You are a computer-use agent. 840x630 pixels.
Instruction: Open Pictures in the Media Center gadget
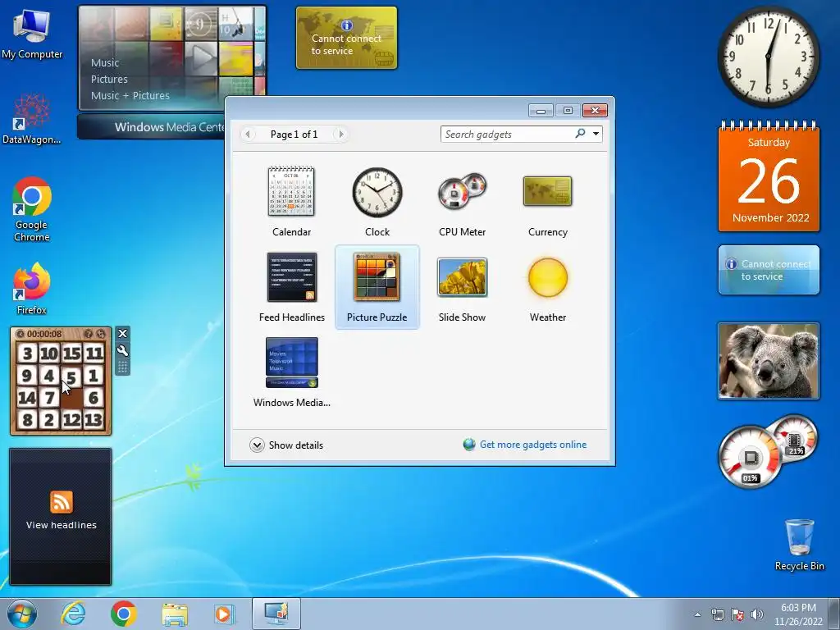[x=109, y=80]
